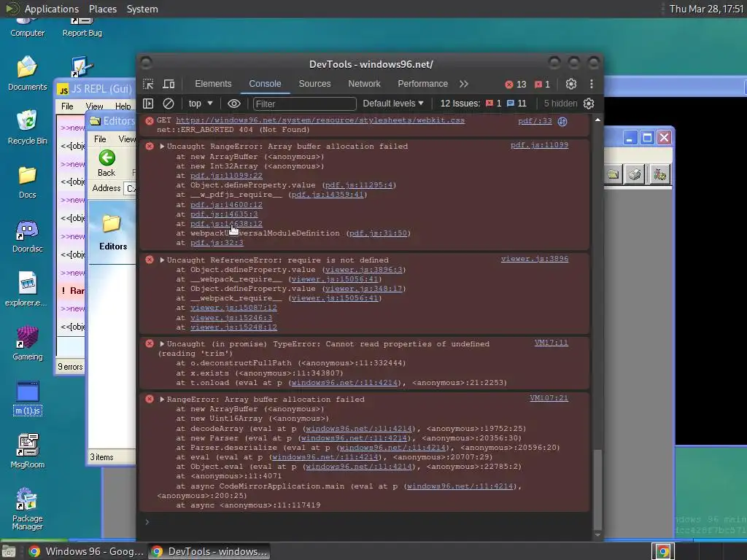Open the Applications menu in the top panel
747x560 pixels.
pos(52,9)
